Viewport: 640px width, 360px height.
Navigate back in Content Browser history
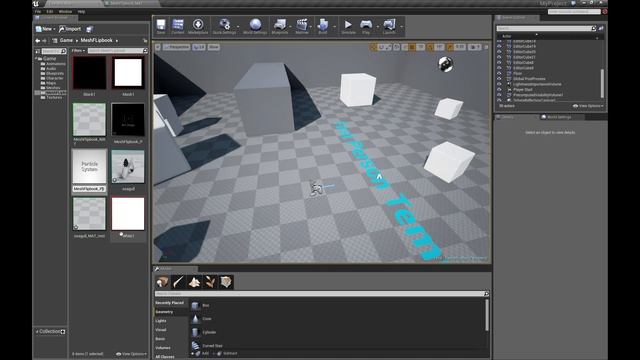tap(38, 41)
